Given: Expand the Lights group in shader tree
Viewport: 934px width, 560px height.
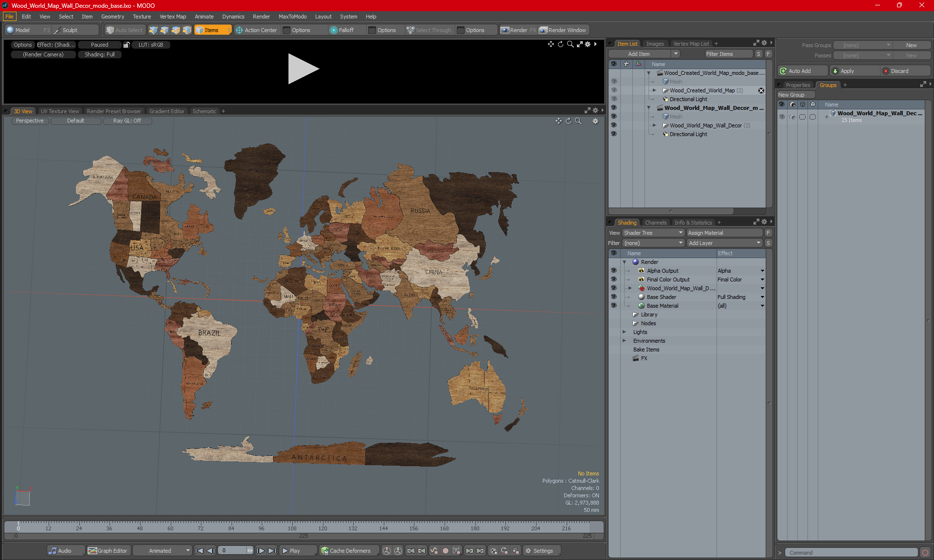Looking at the screenshot, I should pos(625,332).
